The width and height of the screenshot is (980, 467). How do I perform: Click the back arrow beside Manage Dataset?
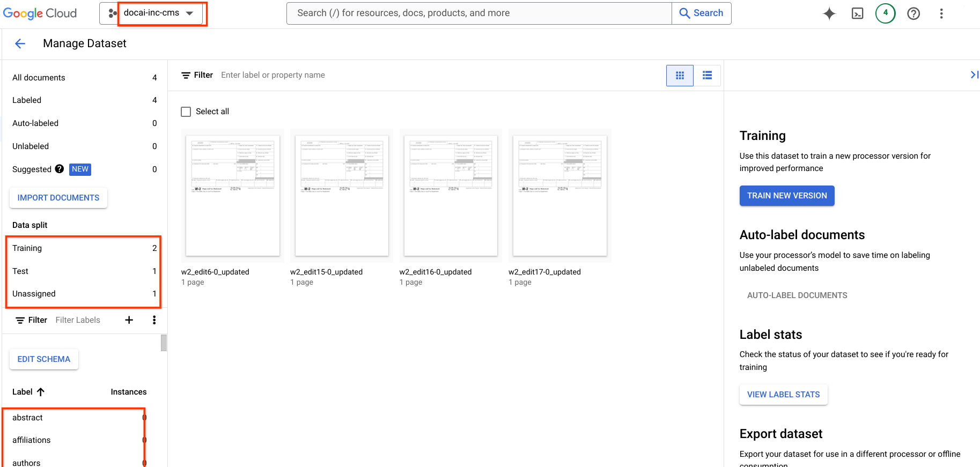click(20, 43)
